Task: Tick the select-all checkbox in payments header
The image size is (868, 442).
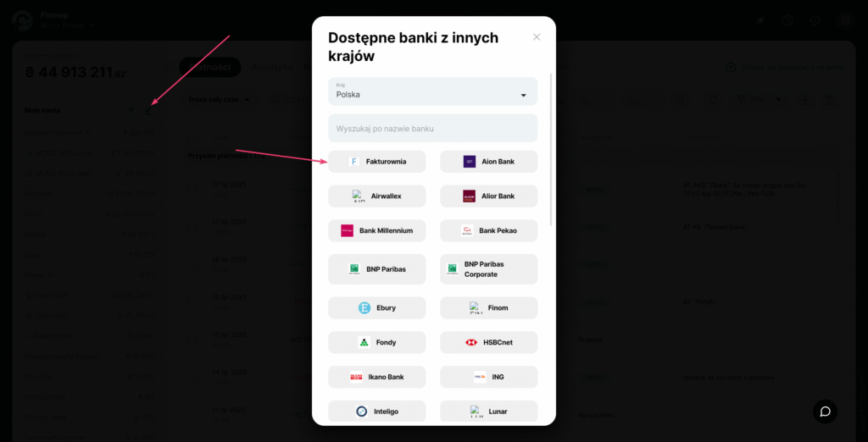Action: [192, 137]
